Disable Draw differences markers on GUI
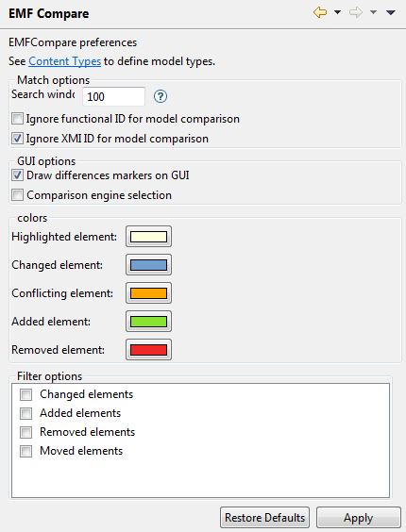Image resolution: width=406 pixels, height=532 pixels. [x=17, y=175]
